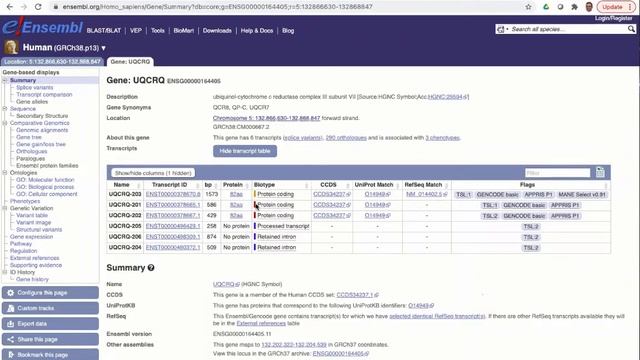Viewport: 640px width, 360px height.
Task: Click Hide transcript table button
Action: pyautogui.click(x=245, y=151)
